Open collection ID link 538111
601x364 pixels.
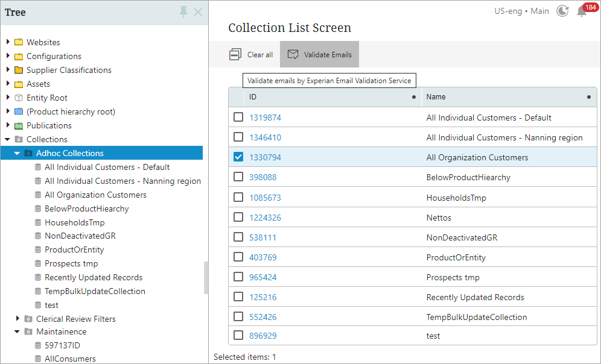click(x=262, y=237)
